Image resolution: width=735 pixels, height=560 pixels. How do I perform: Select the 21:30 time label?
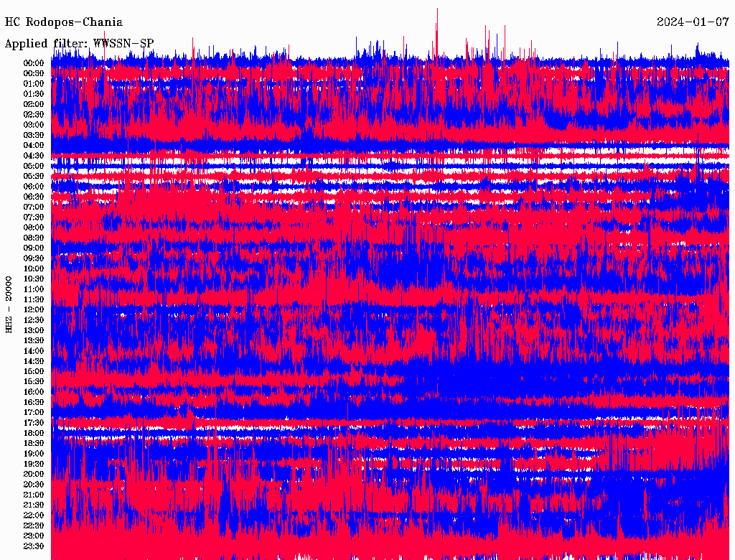click(x=34, y=505)
